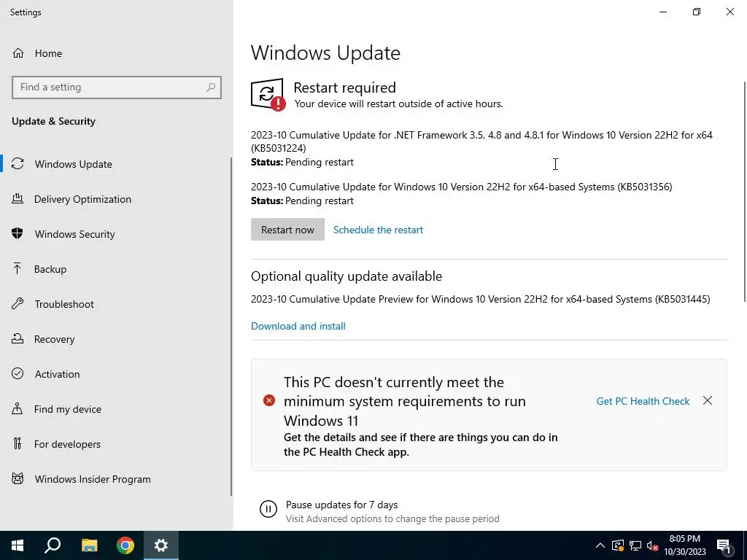Screen dimensions: 747x560
Task: Click the Windows Insider Program cat icon
Action: tap(18, 478)
